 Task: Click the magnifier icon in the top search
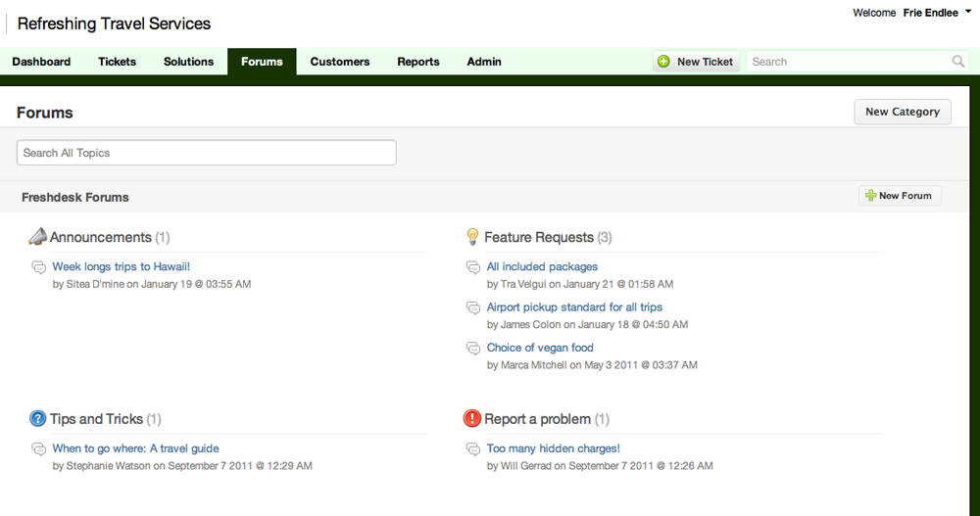click(957, 62)
